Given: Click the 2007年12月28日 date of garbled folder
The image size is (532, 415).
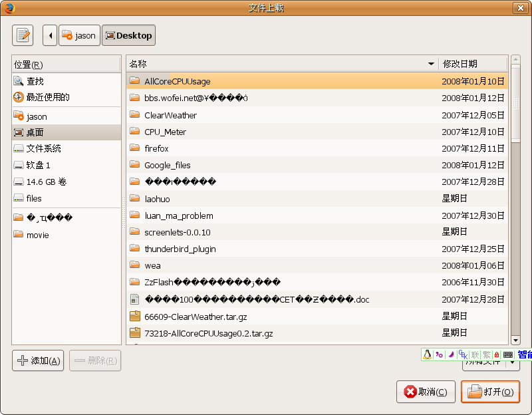Looking at the screenshot, I should coord(473,182).
